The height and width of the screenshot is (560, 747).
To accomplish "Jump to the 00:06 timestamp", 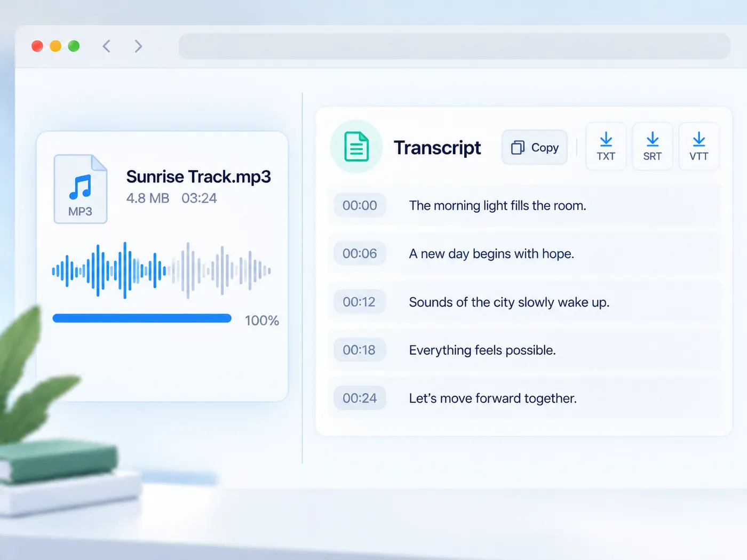I will pos(360,253).
